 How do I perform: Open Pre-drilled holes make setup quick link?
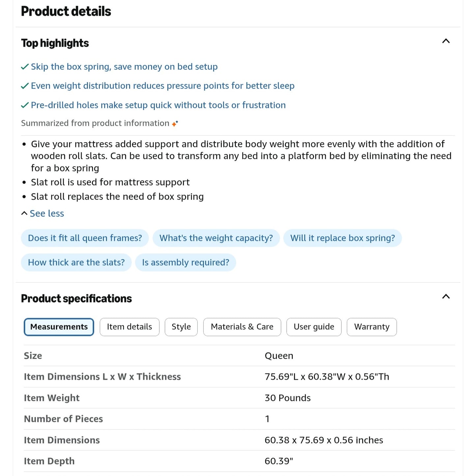click(158, 105)
